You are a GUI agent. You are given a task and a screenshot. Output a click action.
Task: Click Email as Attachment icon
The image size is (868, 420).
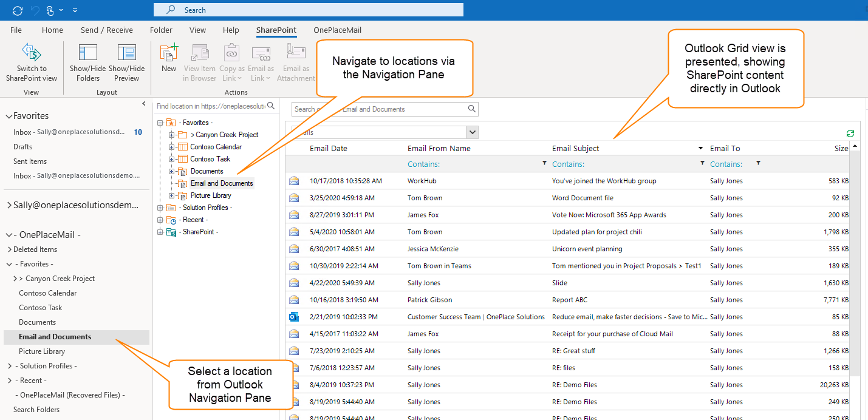[x=296, y=52]
